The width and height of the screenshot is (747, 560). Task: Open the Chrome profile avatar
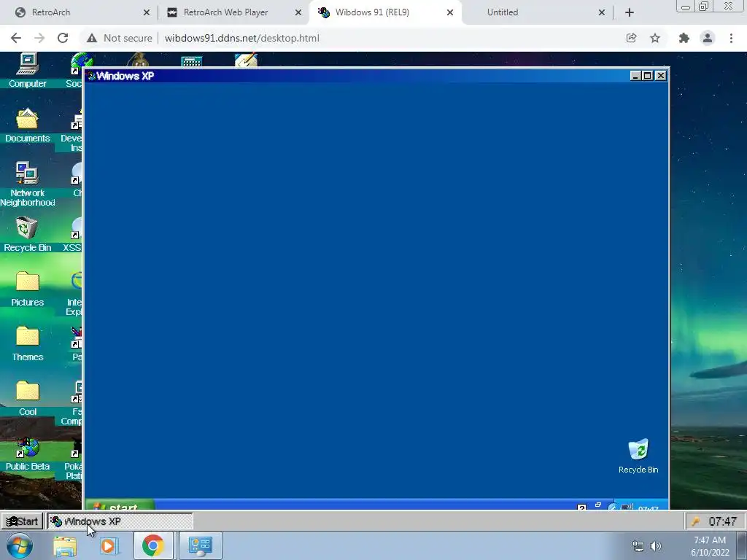[708, 38]
